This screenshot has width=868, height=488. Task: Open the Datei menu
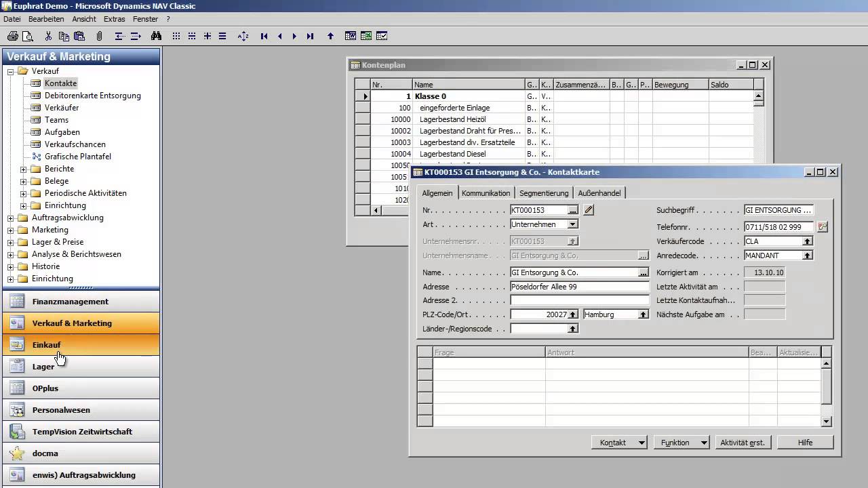pyautogui.click(x=12, y=19)
